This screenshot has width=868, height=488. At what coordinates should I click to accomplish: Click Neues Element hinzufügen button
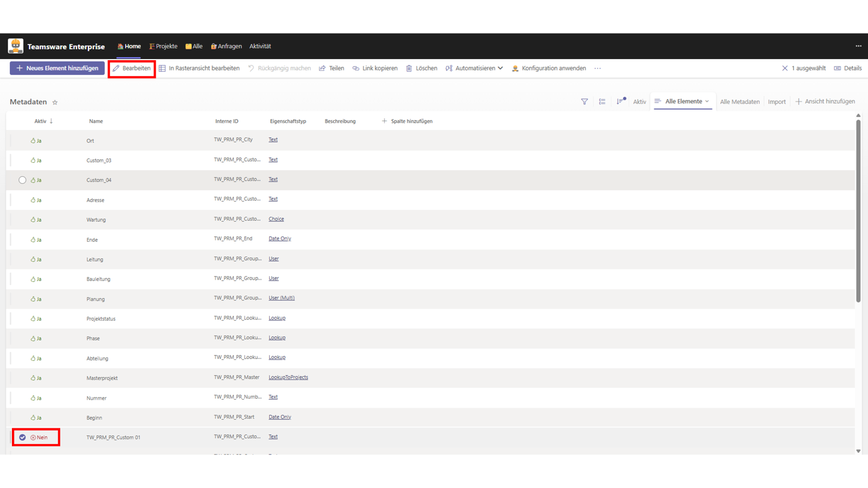click(57, 68)
